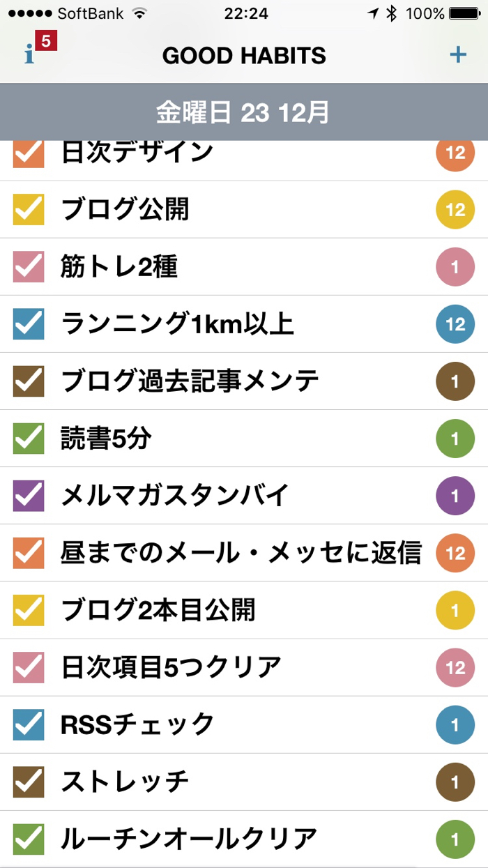488x868 pixels.
Task: Select the ブログ2本目公開 habit label
Action: coord(158,610)
